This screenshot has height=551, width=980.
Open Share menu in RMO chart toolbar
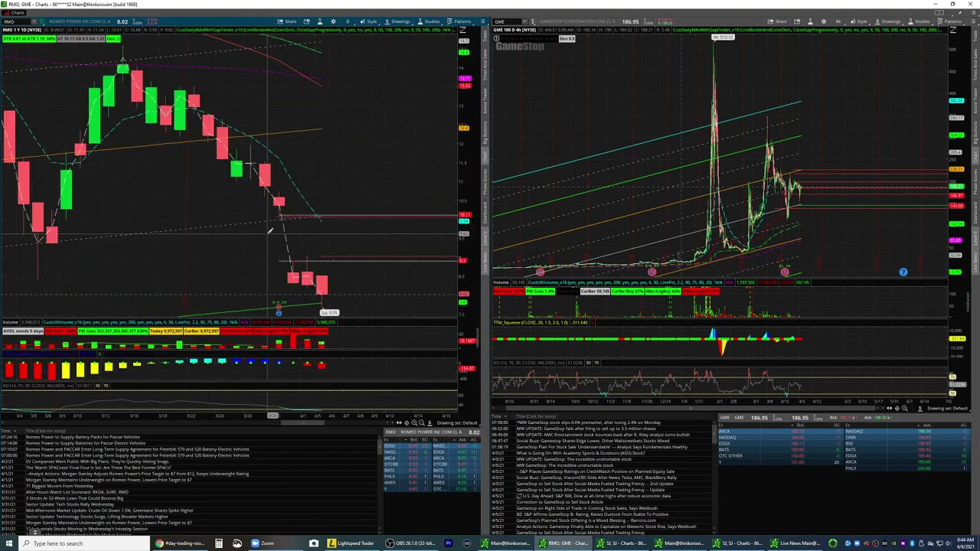coord(287,21)
